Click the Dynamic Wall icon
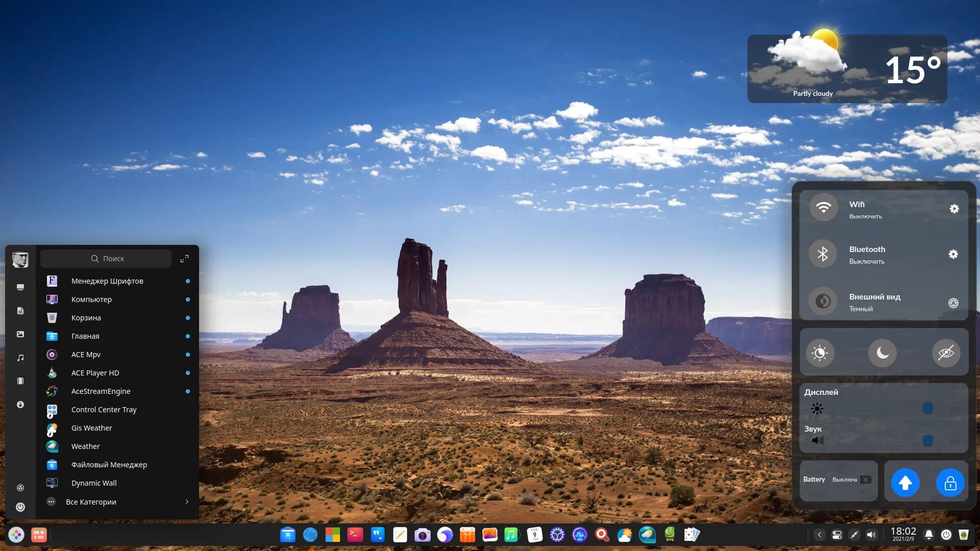 coord(52,483)
